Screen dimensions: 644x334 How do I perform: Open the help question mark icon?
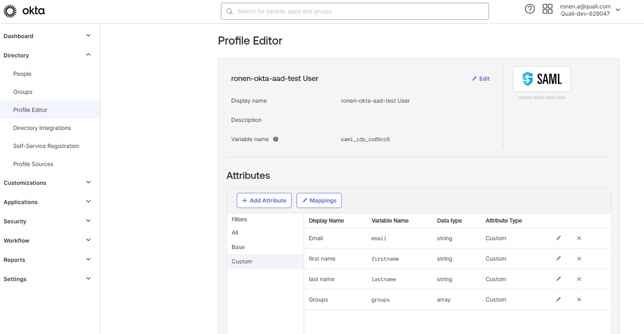click(530, 9)
